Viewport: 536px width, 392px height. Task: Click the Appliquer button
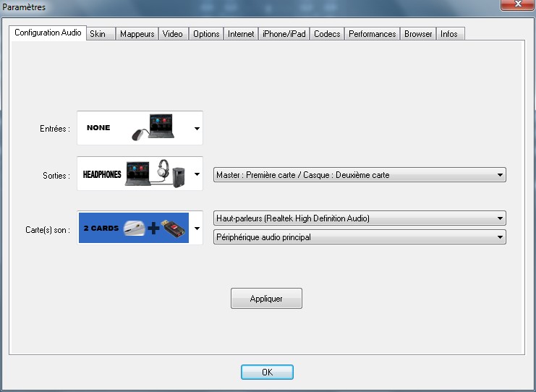[266, 299]
